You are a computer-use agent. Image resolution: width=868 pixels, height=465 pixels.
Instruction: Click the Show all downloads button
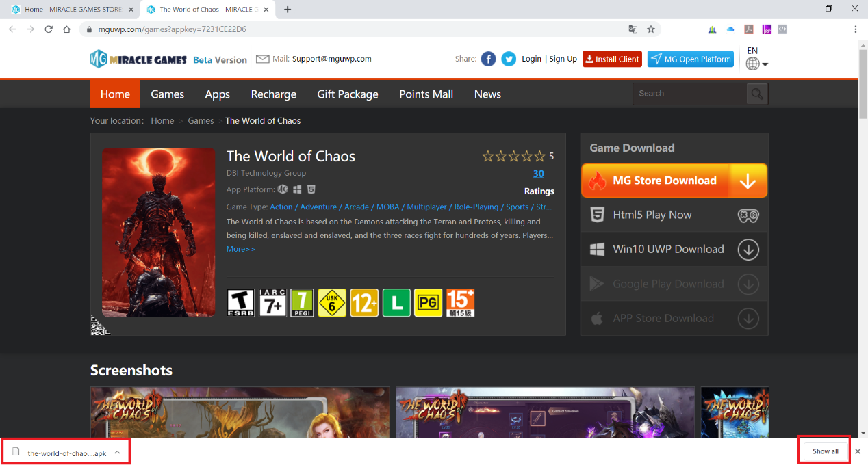click(x=826, y=451)
